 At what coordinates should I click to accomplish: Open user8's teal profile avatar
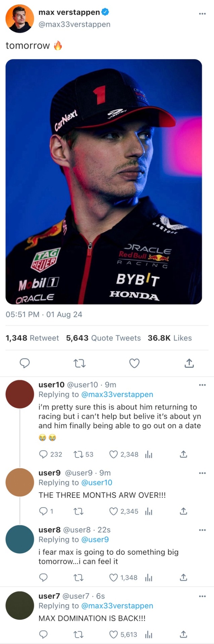(x=20, y=539)
